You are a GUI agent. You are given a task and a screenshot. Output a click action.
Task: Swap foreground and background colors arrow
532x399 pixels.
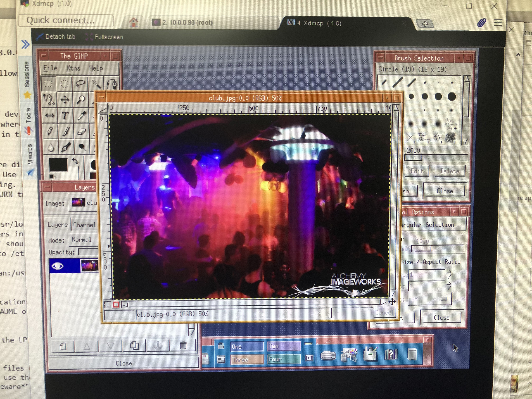[x=75, y=161]
